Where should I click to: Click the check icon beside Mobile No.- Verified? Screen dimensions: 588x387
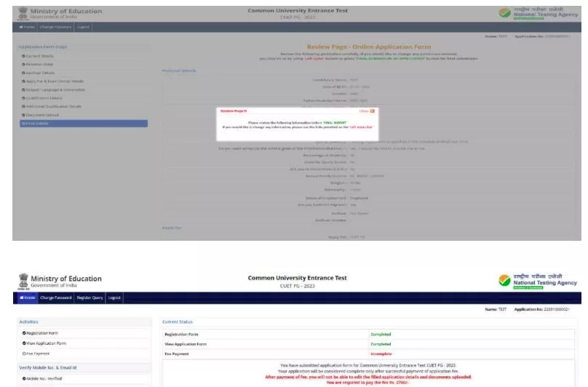[x=24, y=379]
